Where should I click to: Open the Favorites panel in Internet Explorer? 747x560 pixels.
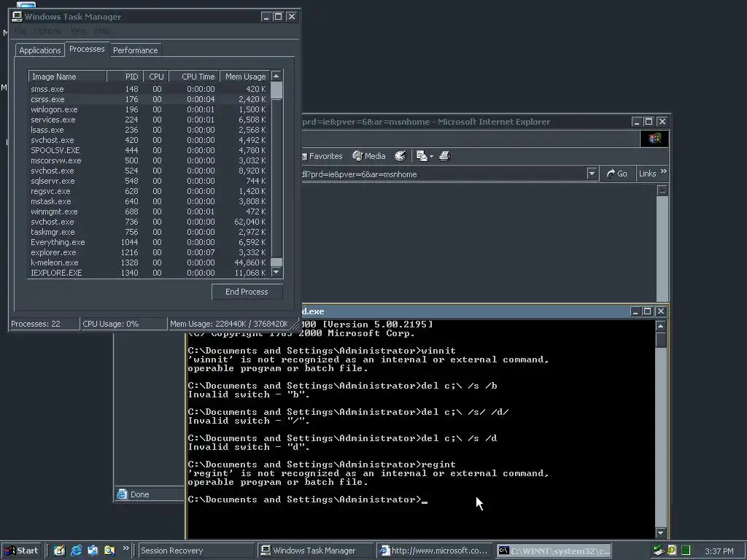point(322,156)
